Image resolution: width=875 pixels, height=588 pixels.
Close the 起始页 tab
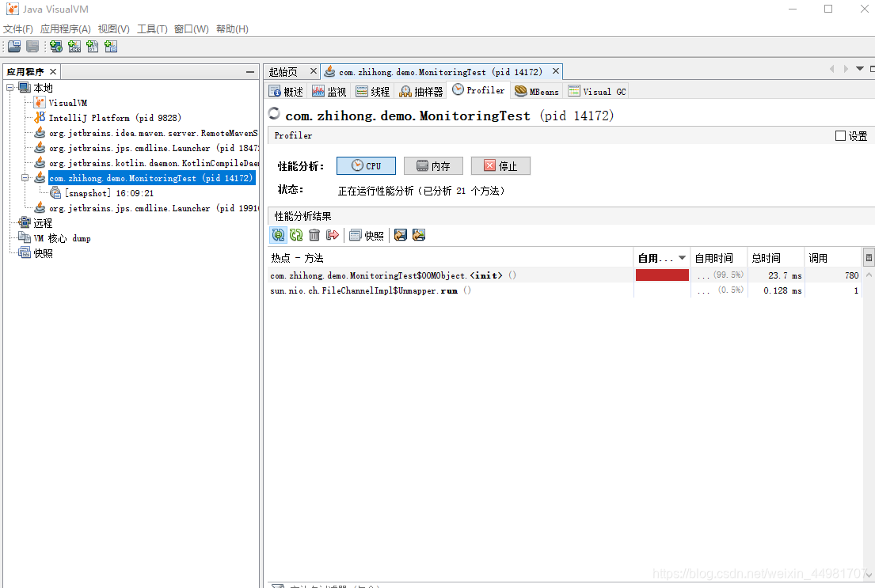click(x=313, y=71)
